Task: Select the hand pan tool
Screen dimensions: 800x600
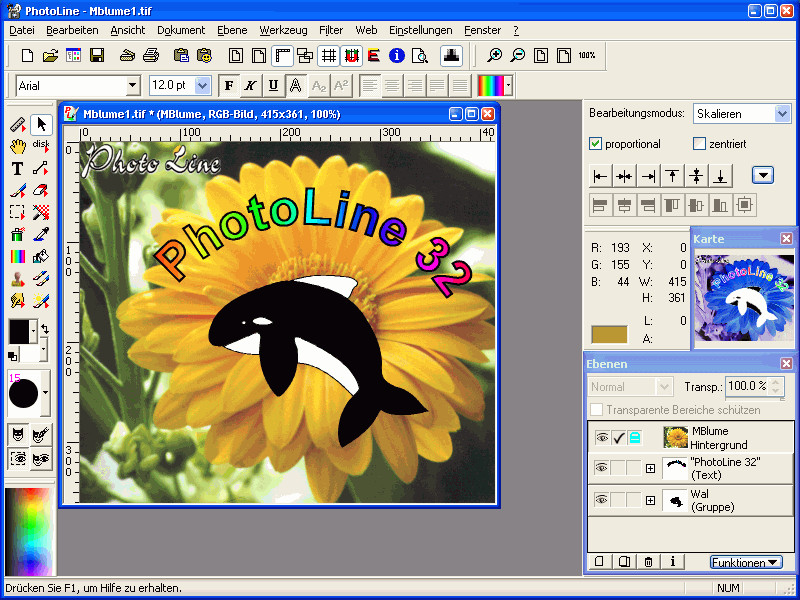Action: [x=18, y=146]
